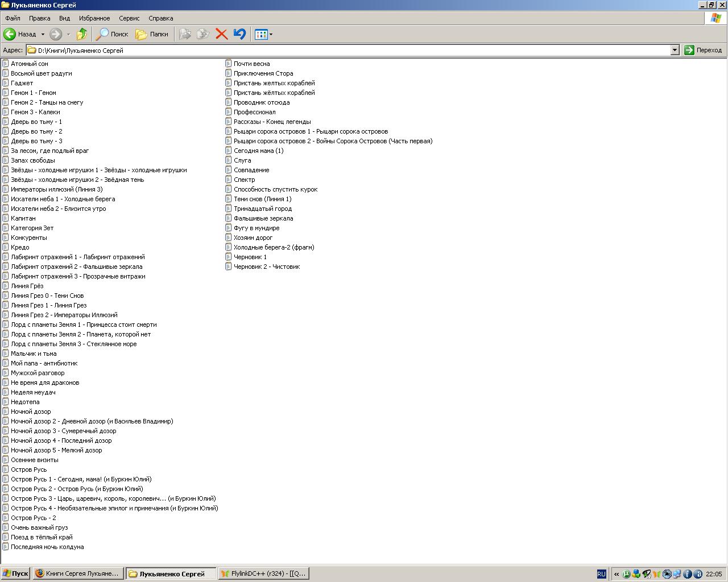Click the RU language indicator

pyautogui.click(x=601, y=574)
